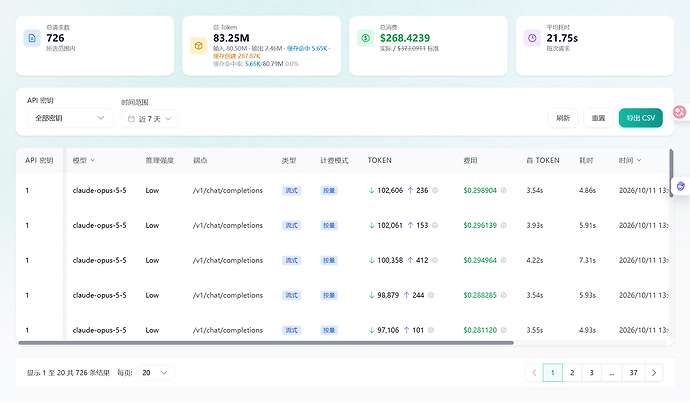This screenshot has height=402, width=690.
Task: Go to the next page with the right arrow
Action: (654, 373)
